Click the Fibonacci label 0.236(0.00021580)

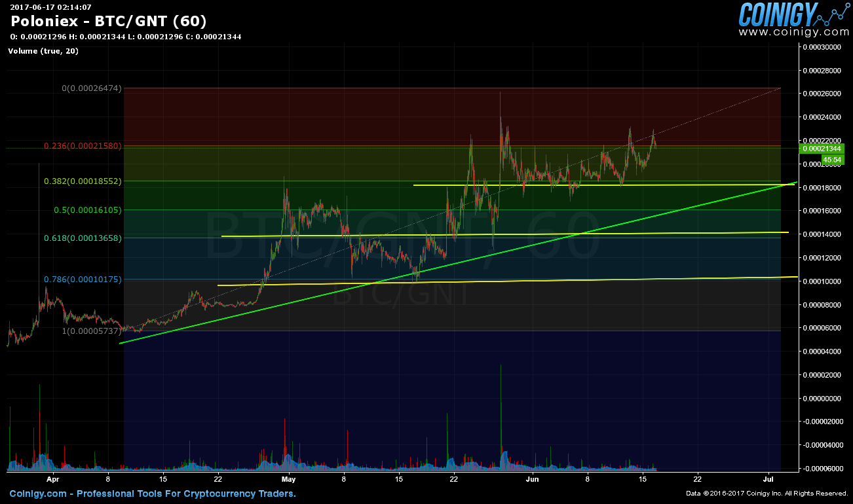[x=83, y=145]
